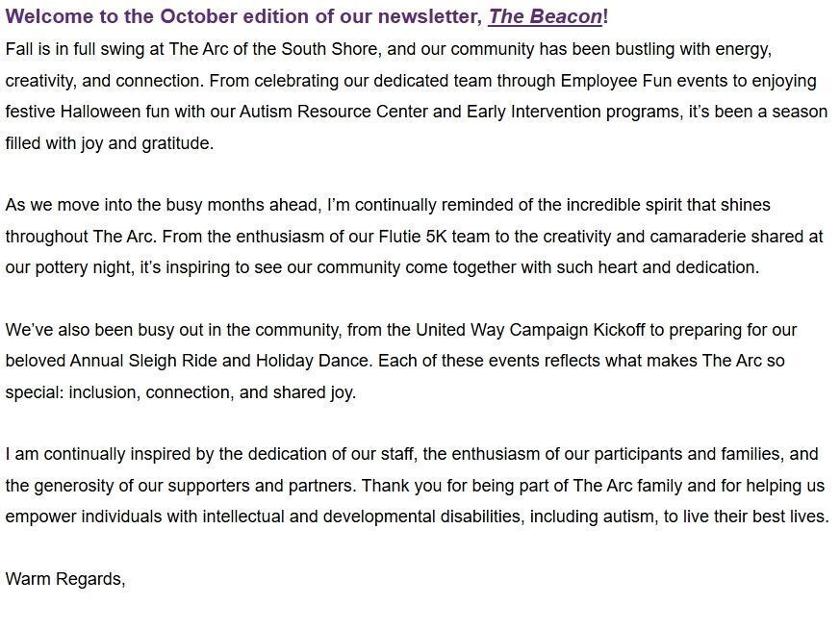Click the phrase "filled with joy and gratitude"
Image resolution: width=840 pixels, height=630 pixels.
[x=109, y=143]
